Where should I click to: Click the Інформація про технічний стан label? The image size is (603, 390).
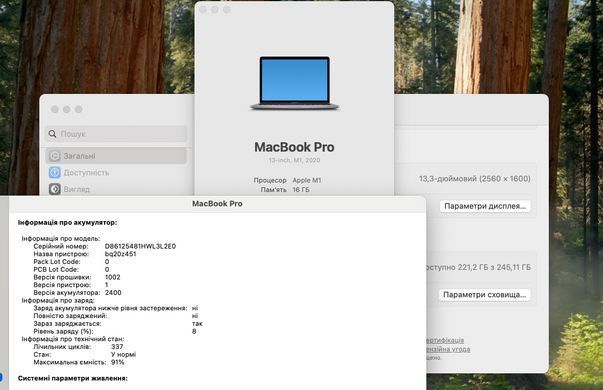pyautogui.click(x=73, y=339)
